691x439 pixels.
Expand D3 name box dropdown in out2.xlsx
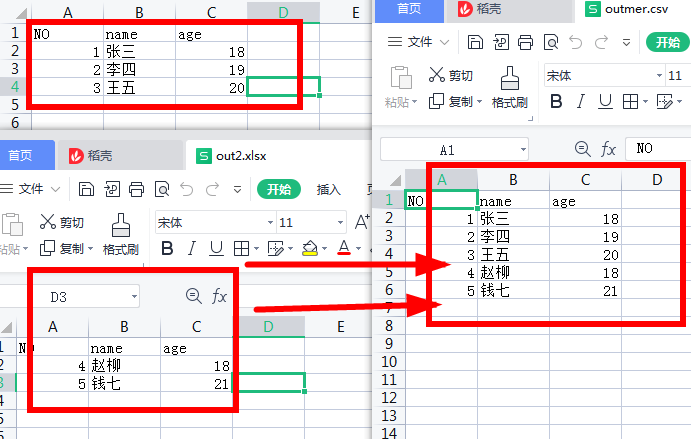coord(134,297)
